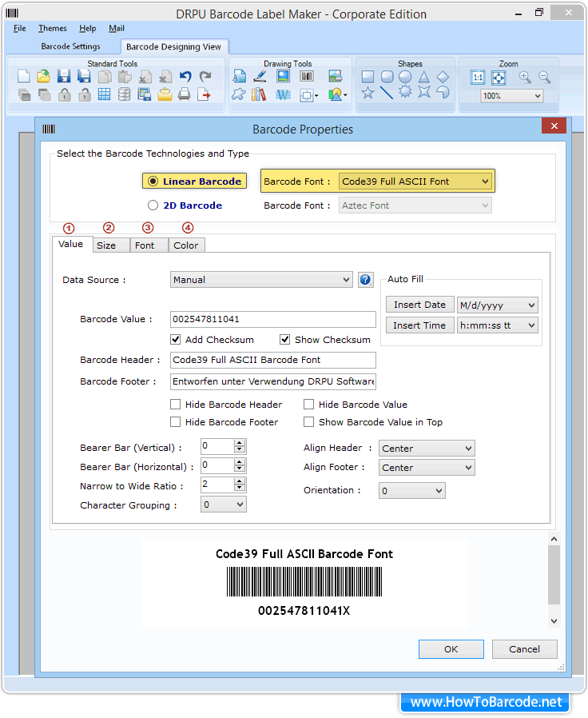Select the Pencil drawing tool
Viewport: 588px width, 718px height.
[x=260, y=77]
